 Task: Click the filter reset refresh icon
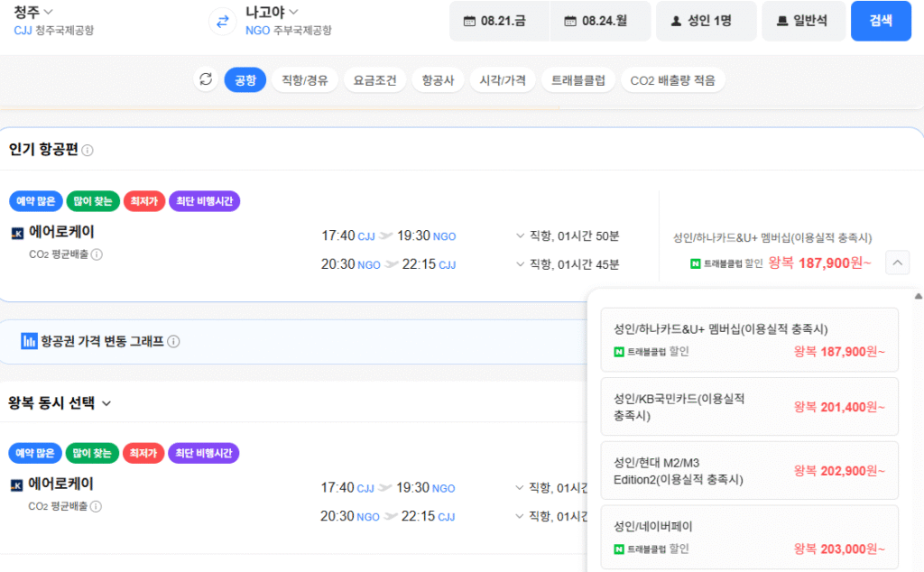(x=206, y=79)
